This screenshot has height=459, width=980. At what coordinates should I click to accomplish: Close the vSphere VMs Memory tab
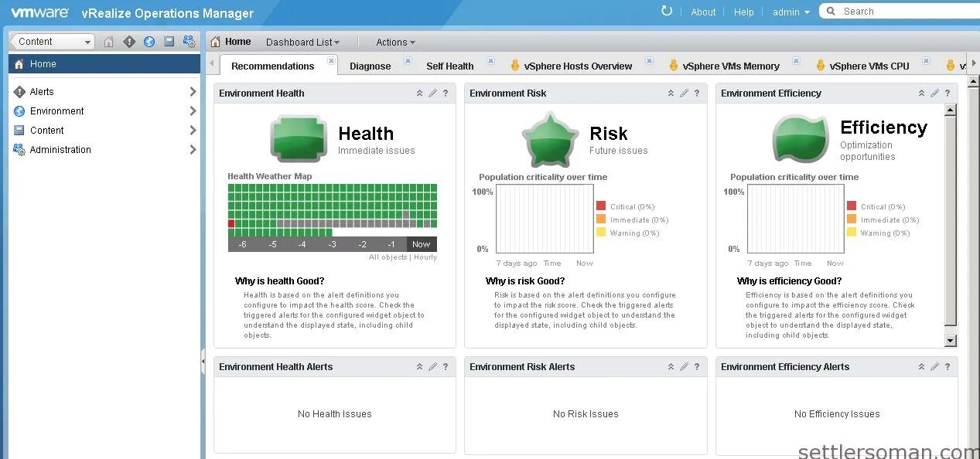click(797, 60)
